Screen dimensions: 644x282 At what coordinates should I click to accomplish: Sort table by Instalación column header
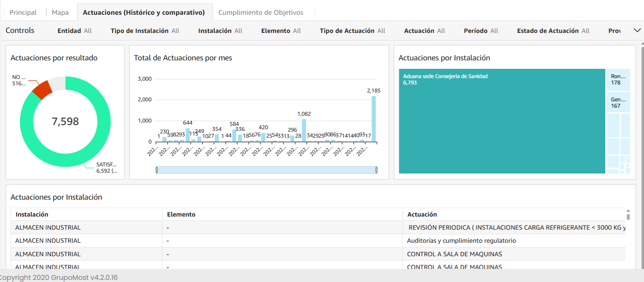[x=32, y=214]
